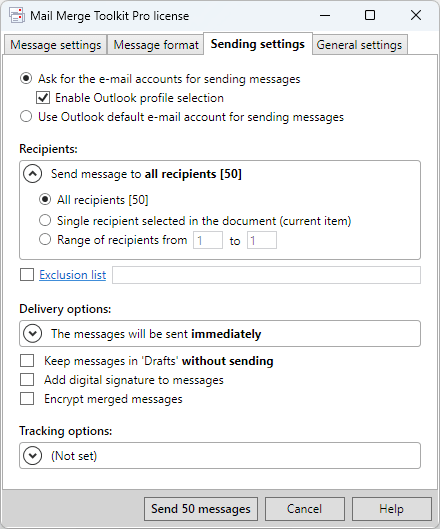
Task: Expand the Delivery options sent immediately section
Action: [32, 334]
